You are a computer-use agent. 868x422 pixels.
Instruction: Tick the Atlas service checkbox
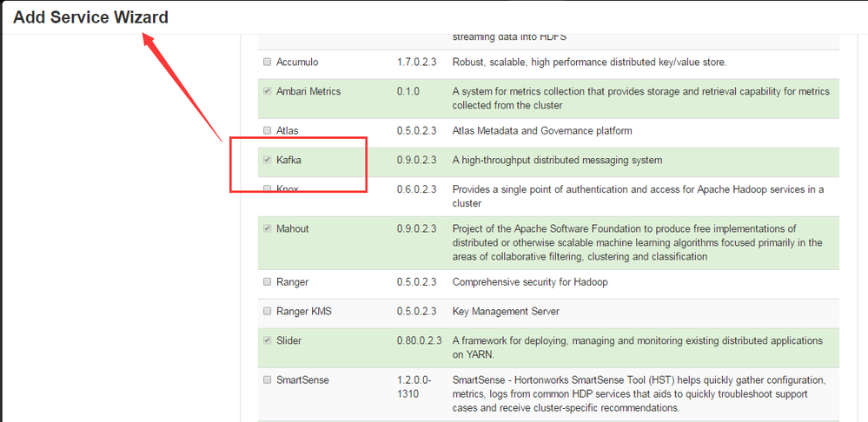coord(268,130)
